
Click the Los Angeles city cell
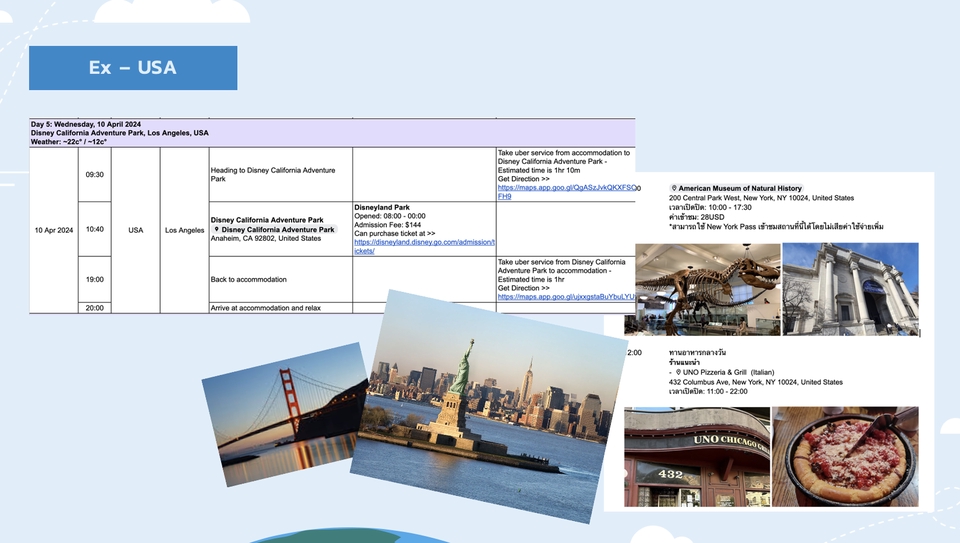(x=184, y=230)
